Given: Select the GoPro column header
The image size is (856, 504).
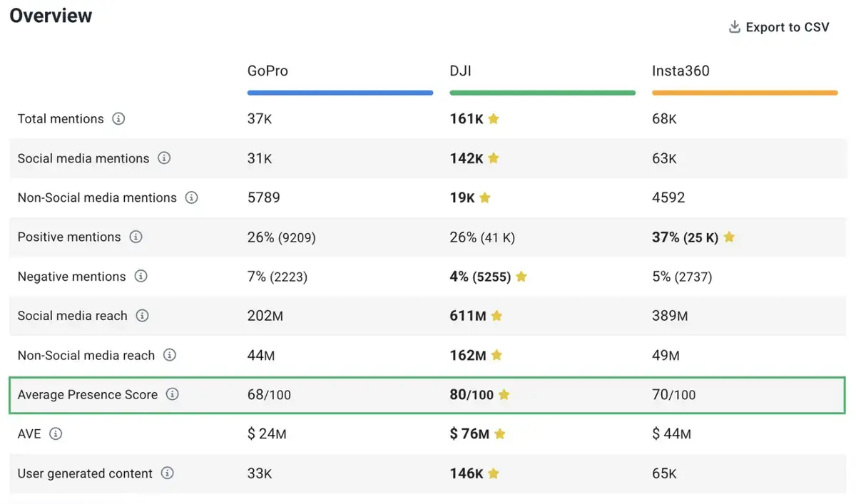Looking at the screenshot, I should coord(267,71).
